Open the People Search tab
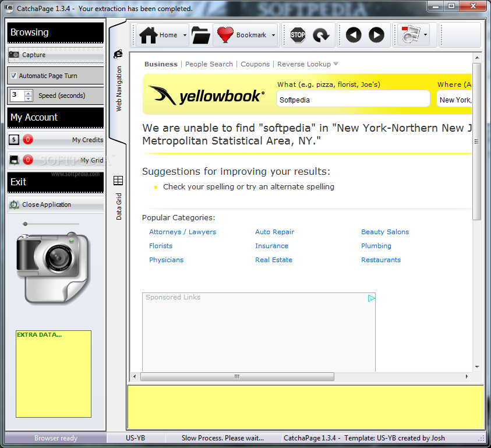This screenshot has width=491, height=448. [209, 64]
